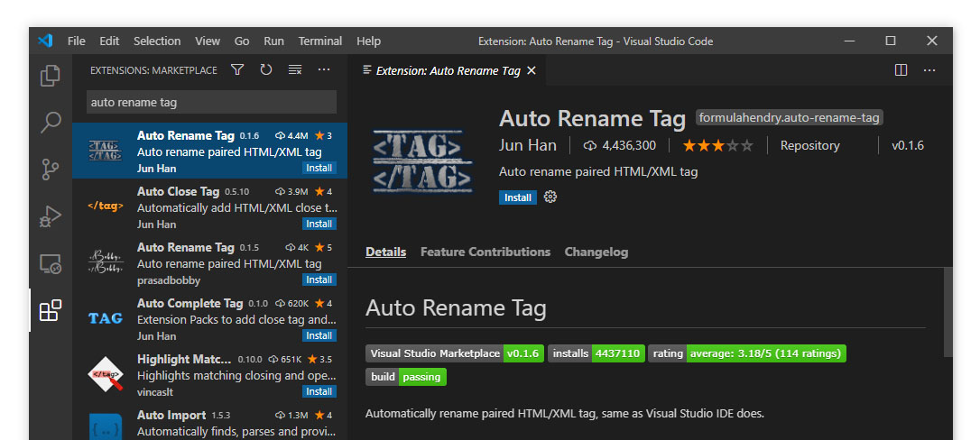Click the v0.1.6 version label in header
This screenshot has height=440, width=980.
[908, 145]
